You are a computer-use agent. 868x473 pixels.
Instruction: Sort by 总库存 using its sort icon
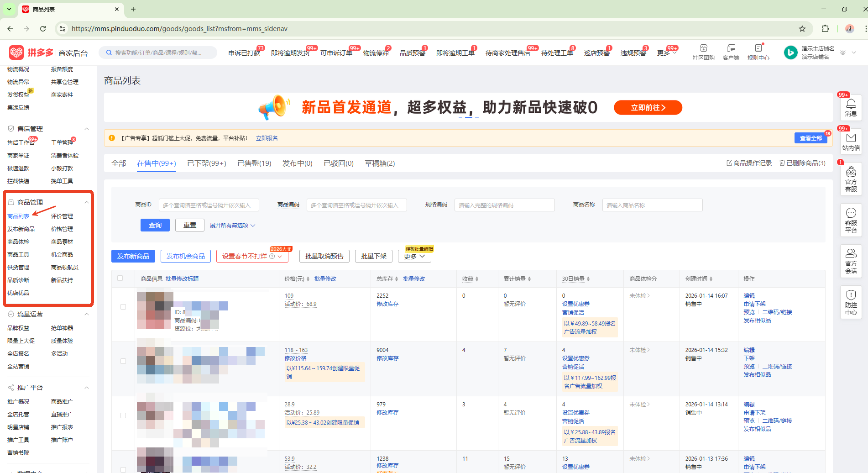(397, 279)
